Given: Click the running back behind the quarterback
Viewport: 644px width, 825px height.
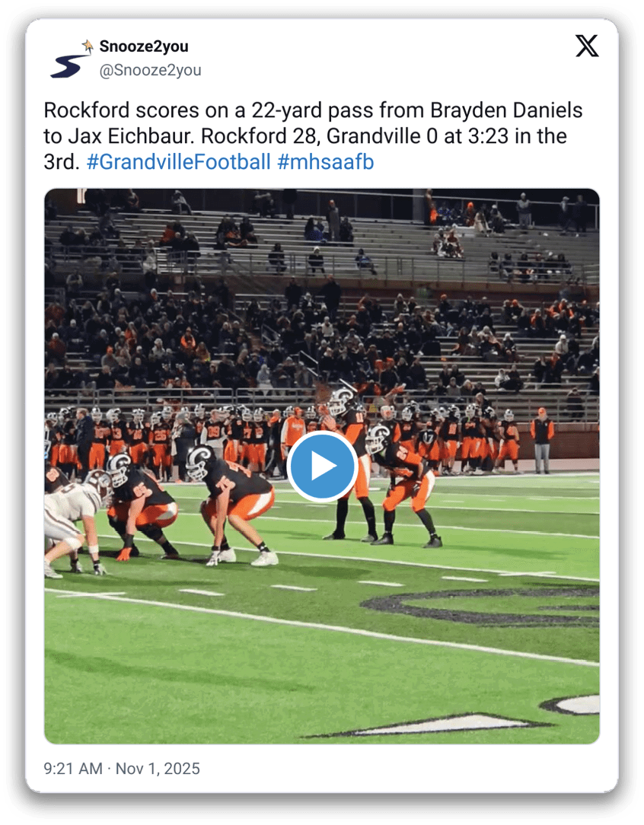Looking at the screenshot, I should click(x=403, y=484).
